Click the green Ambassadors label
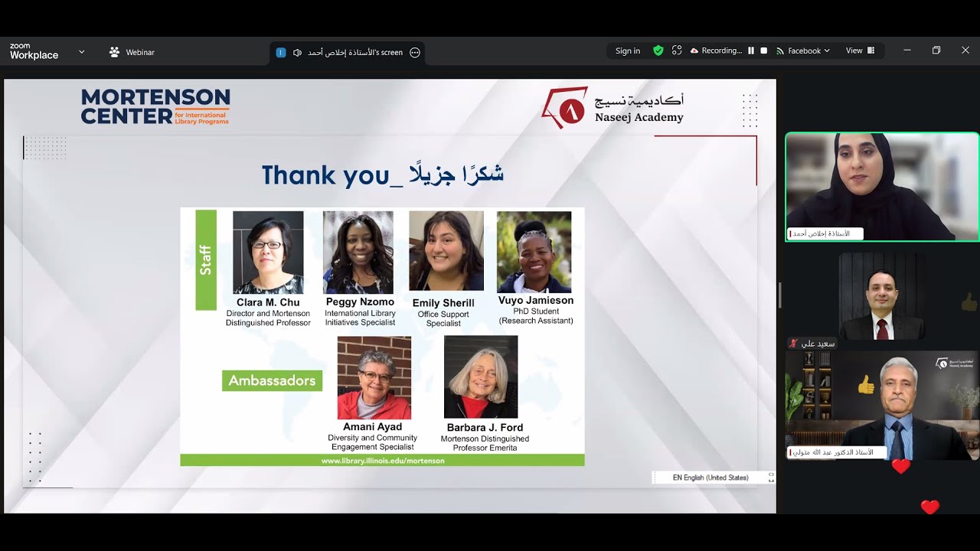The image size is (980, 551). click(273, 380)
